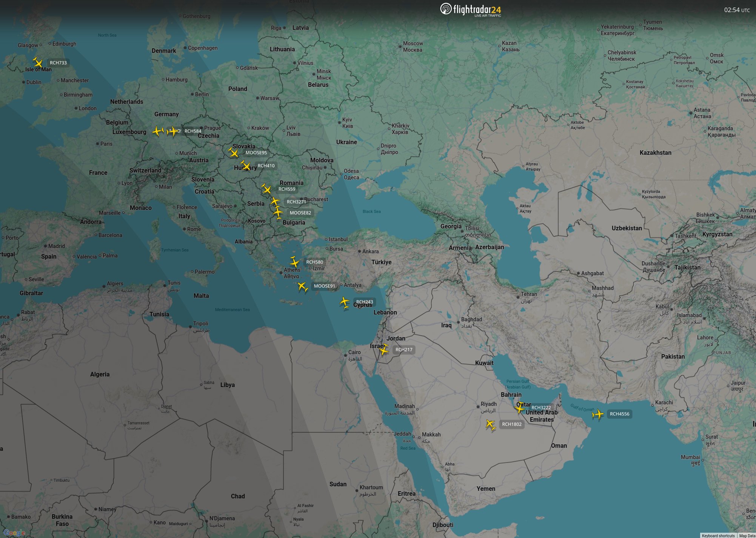Click the RCH217 aircraft icon over Israel

click(384, 350)
